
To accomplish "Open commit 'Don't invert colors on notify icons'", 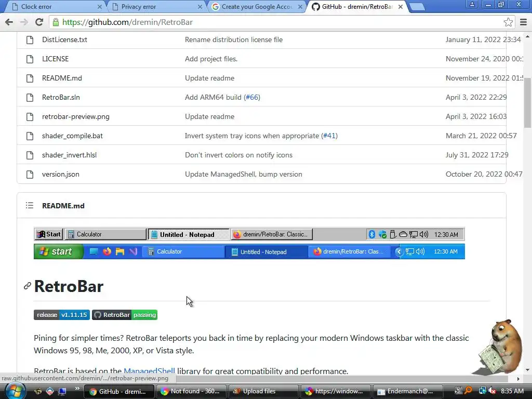I will pyautogui.click(x=238, y=155).
